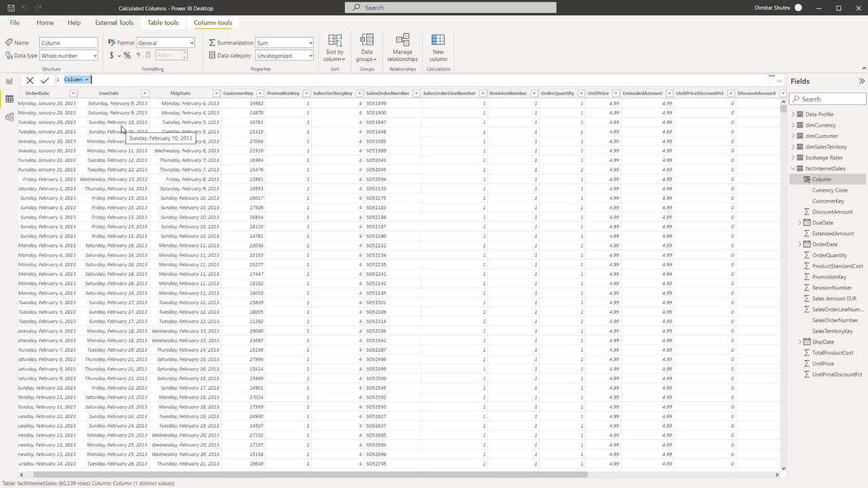The image size is (868, 488).
Task: Click the title bar Search box
Action: 451,7
